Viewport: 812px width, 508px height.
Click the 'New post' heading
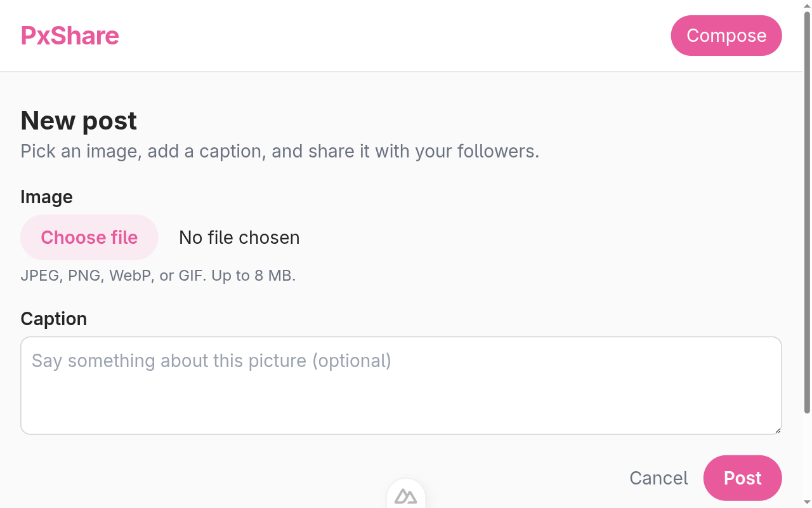click(x=79, y=121)
